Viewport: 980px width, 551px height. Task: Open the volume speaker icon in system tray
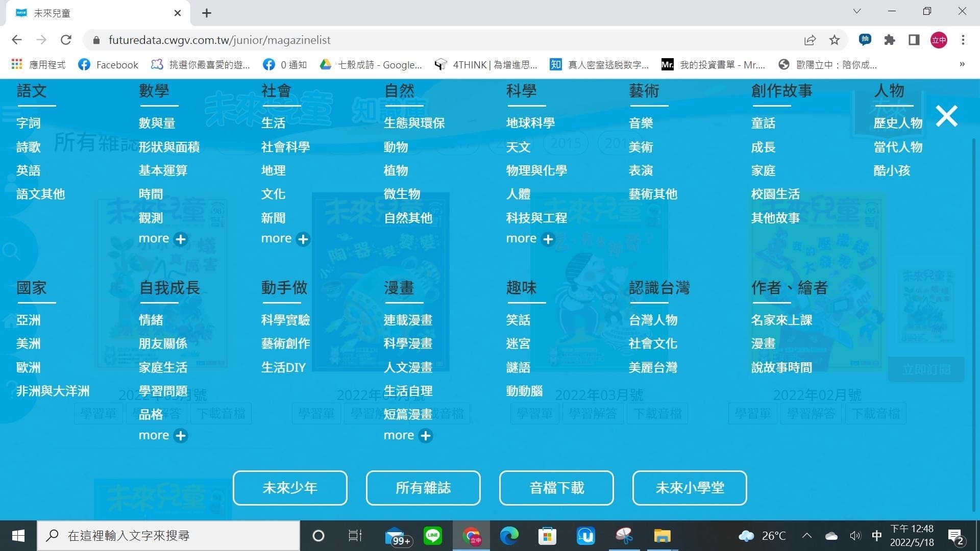click(855, 536)
